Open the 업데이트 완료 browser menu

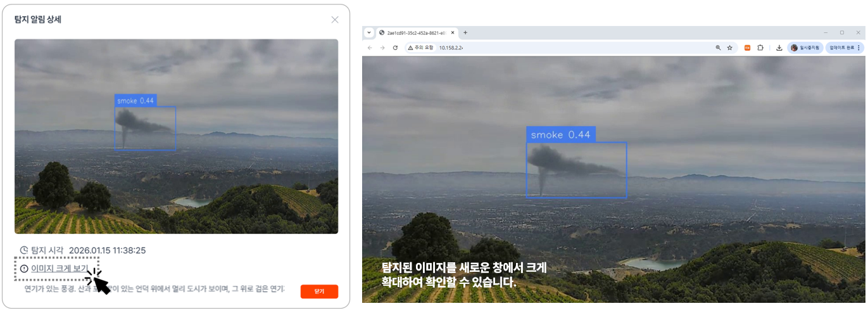coord(845,48)
